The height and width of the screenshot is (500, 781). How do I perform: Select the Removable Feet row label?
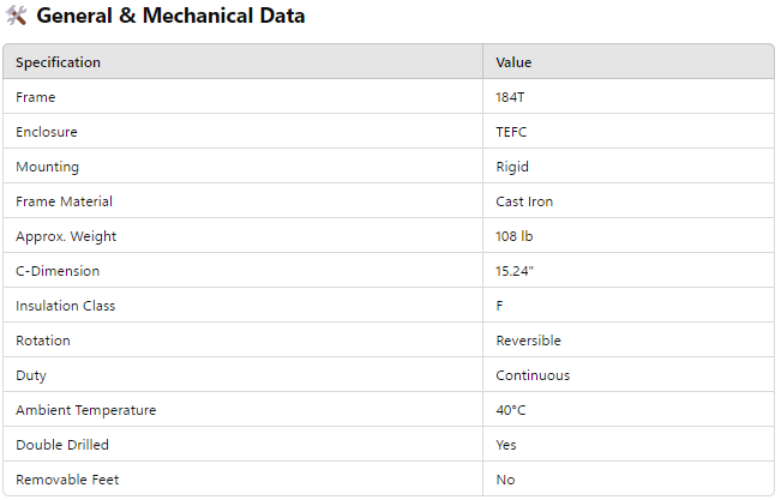click(67, 479)
